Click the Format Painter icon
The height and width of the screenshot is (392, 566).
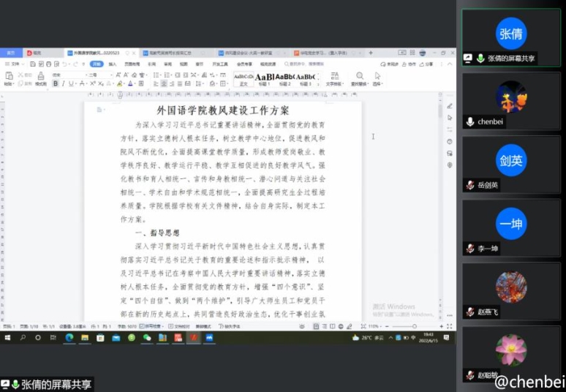pos(40,76)
